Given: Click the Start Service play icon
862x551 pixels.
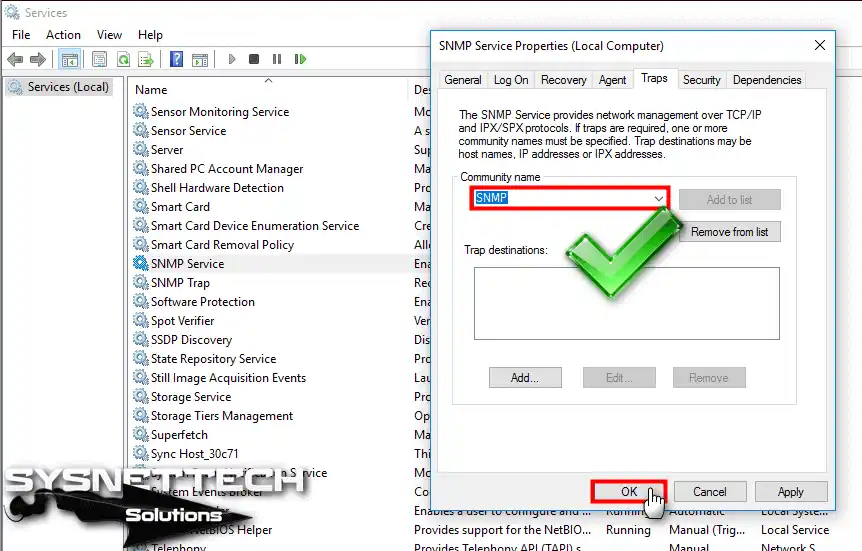Looking at the screenshot, I should (x=231, y=59).
